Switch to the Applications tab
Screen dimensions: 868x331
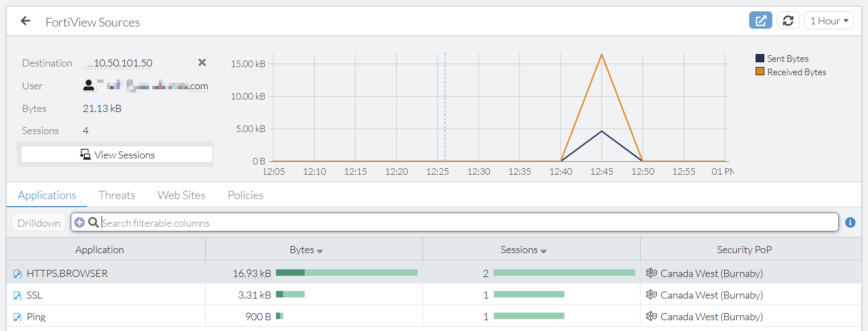tap(47, 195)
